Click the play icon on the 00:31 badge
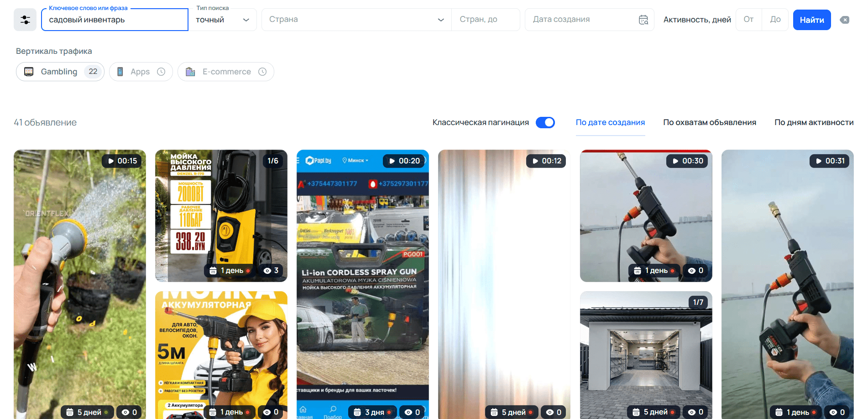 point(819,161)
